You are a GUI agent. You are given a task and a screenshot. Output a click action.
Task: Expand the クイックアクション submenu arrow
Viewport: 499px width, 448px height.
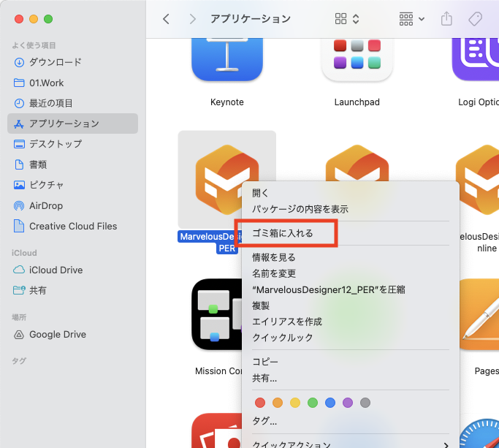pyautogui.click(x=446, y=445)
